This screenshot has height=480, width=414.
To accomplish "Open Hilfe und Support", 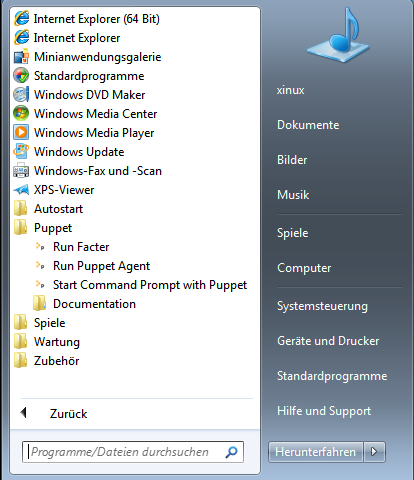I will point(324,411).
